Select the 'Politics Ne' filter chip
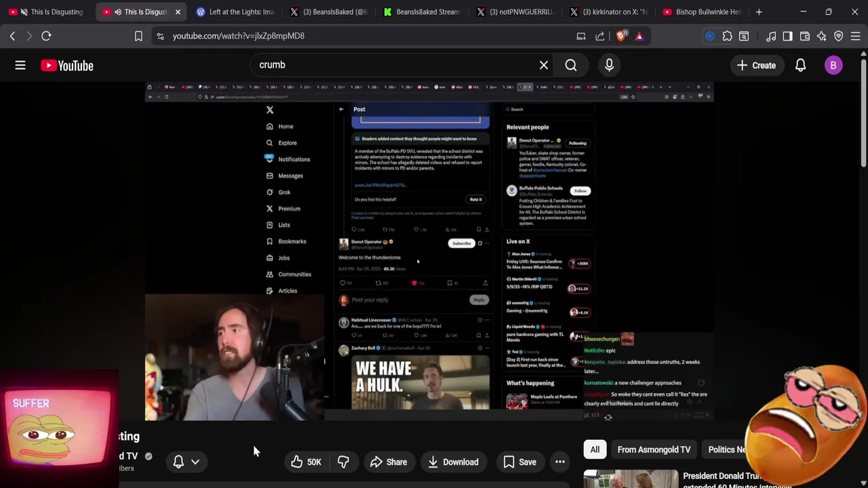868x488 pixels. pos(727,449)
